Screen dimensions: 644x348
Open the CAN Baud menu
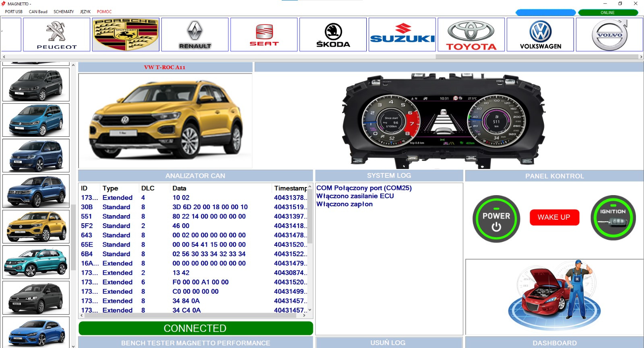point(38,12)
